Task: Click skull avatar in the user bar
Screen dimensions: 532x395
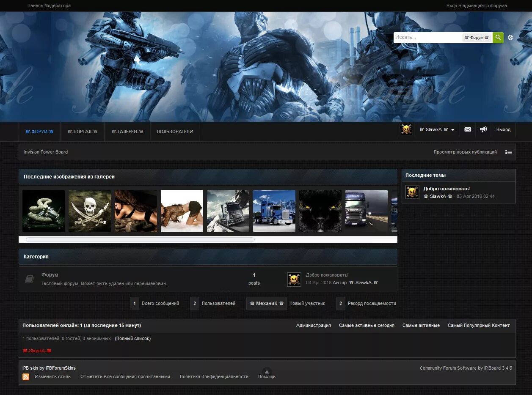Action: 406,129
